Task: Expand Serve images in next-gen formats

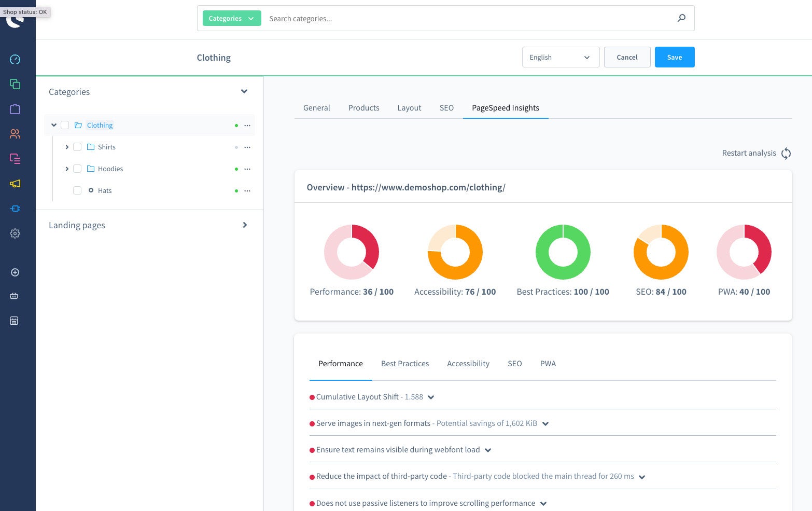Action: tap(545, 424)
